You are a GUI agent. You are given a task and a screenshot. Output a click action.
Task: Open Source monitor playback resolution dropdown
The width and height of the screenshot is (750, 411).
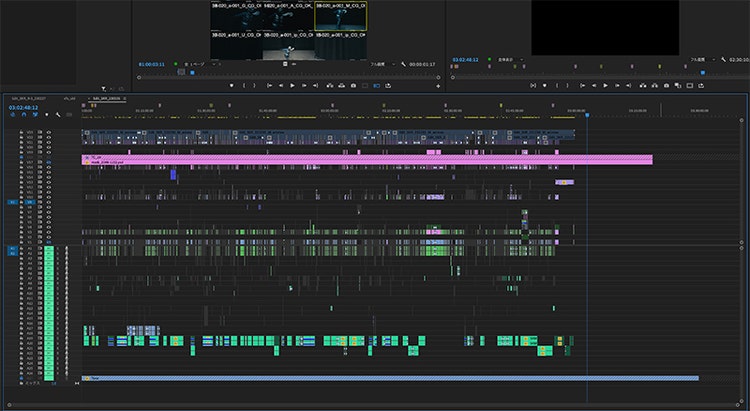(382, 64)
